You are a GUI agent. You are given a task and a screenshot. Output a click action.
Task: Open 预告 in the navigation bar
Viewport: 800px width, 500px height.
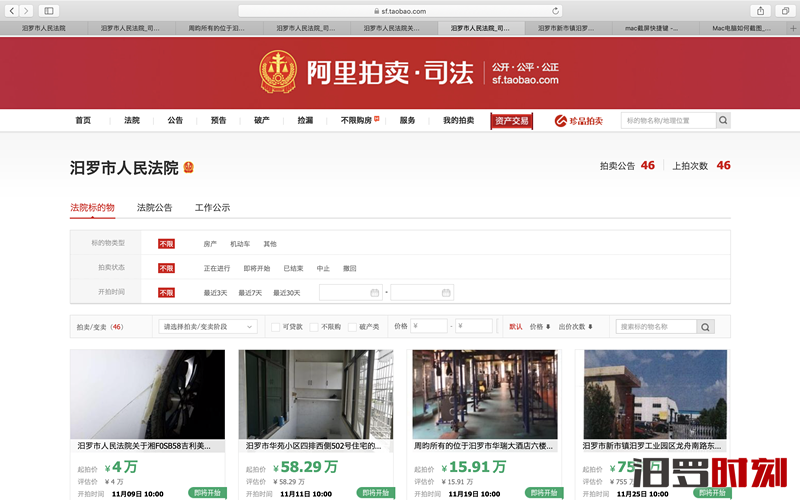click(x=218, y=120)
